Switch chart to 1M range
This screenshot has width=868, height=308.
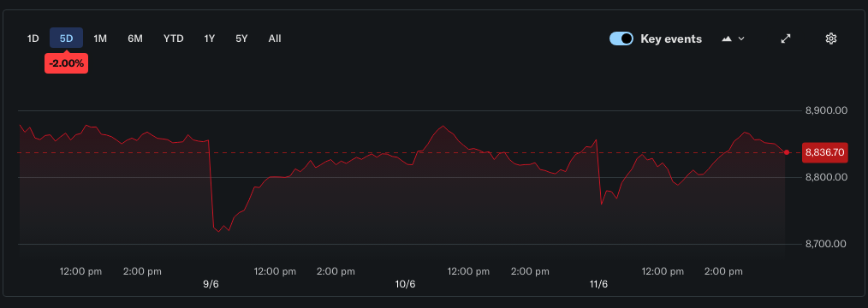pos(100,38)
